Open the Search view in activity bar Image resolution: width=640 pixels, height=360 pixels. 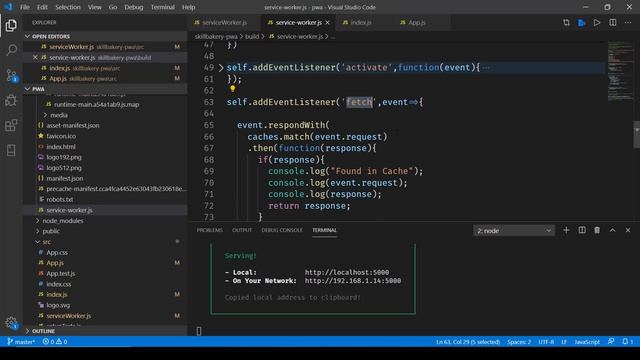coord(11,50)
